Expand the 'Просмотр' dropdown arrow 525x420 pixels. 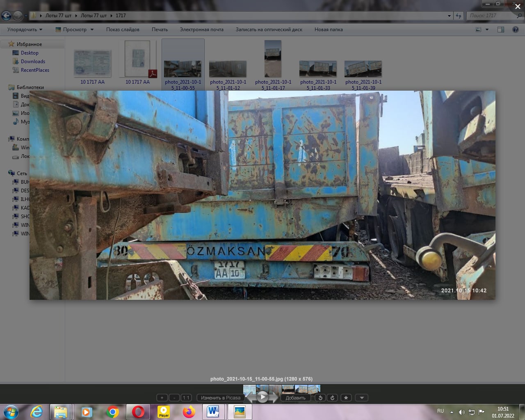click(x=92, y=30)
